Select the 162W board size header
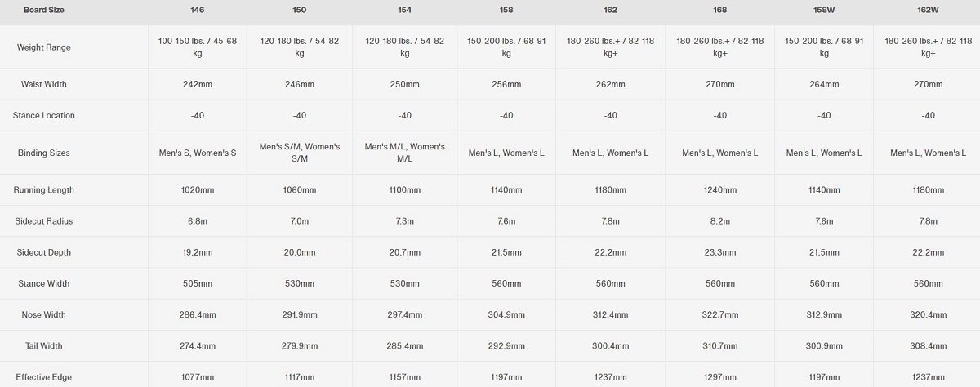This screenshot has height=387, width=980. (928, 10)
